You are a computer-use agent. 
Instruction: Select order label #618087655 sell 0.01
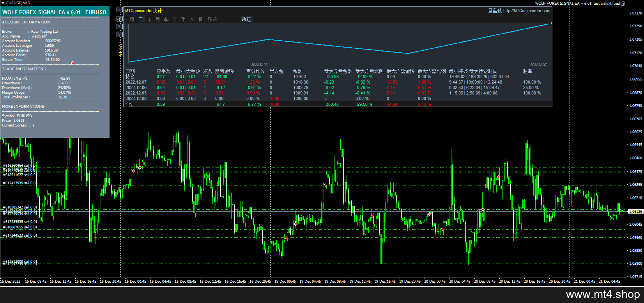(20, 227)
